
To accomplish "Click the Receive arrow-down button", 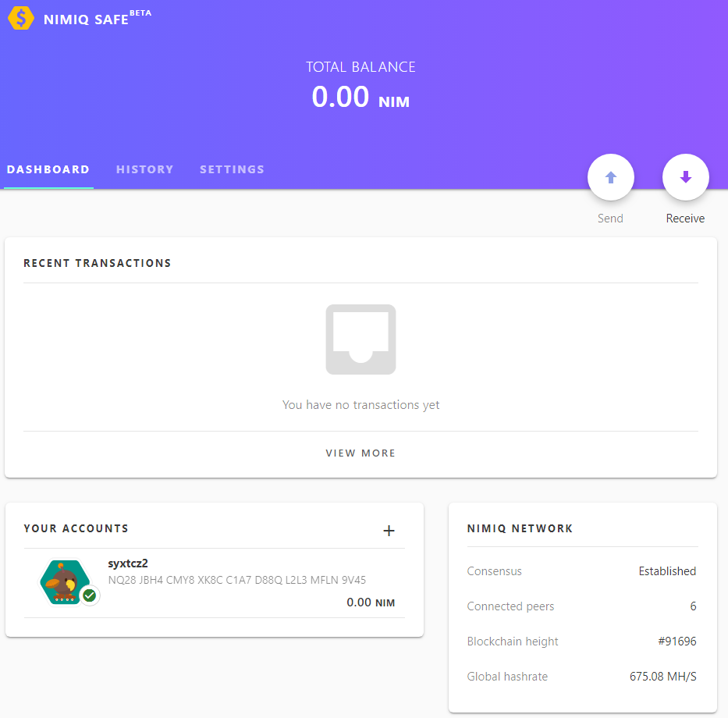I will [685, 177].
